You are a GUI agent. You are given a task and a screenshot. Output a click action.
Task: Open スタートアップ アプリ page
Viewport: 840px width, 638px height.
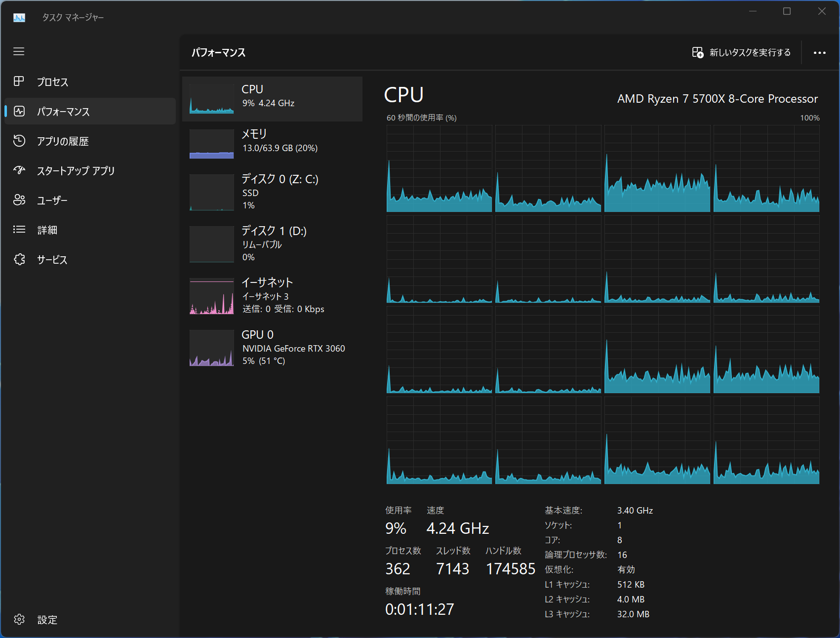tap(90, 170)
